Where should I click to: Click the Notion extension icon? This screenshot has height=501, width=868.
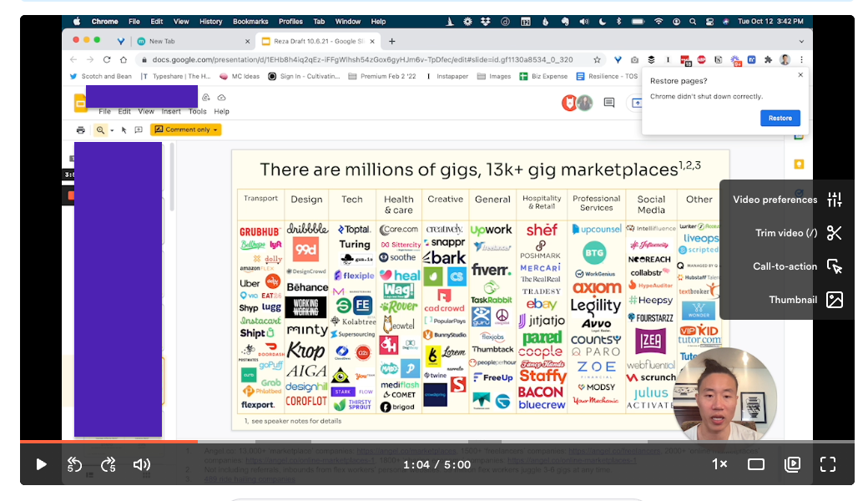(718, 59)
